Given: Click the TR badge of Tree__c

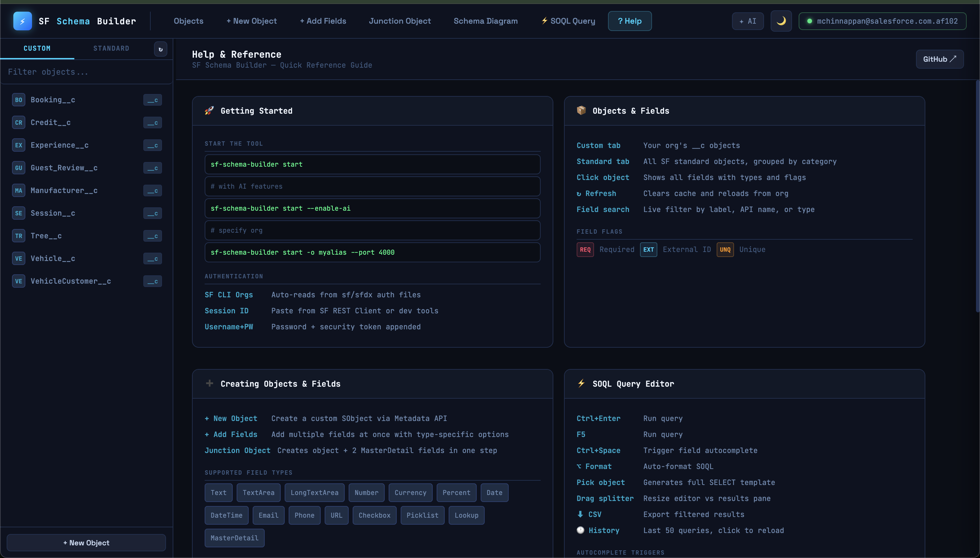Looking at the screenshot, I should [x=18, y=236].
